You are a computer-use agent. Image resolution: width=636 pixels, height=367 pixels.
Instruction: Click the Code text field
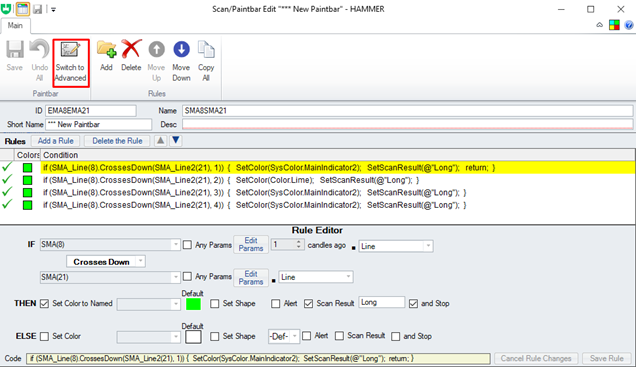click(x=258, y=358)
